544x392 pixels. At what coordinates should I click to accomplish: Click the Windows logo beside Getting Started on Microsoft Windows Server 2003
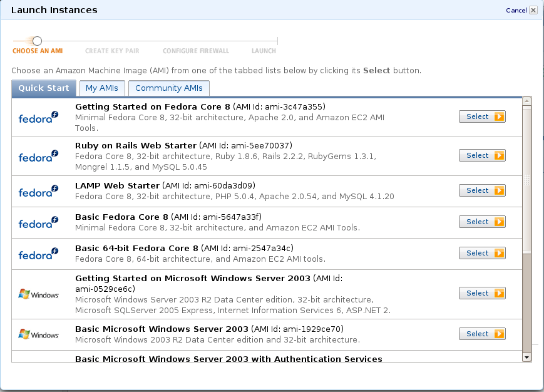38,294
